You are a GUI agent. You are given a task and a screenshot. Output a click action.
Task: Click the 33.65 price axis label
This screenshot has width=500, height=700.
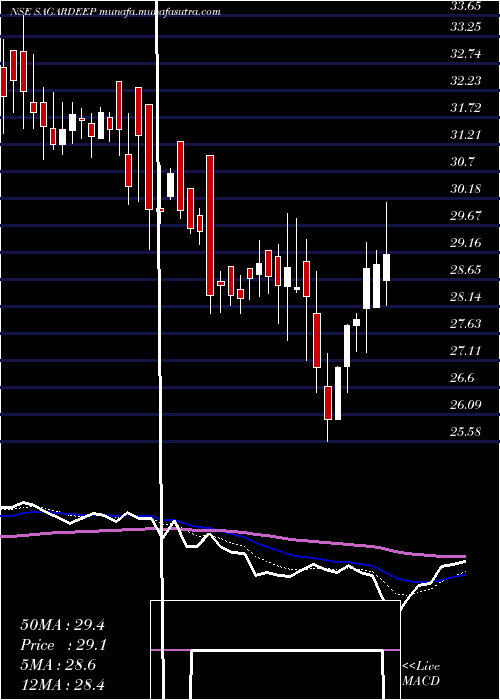tap(466, 6)
